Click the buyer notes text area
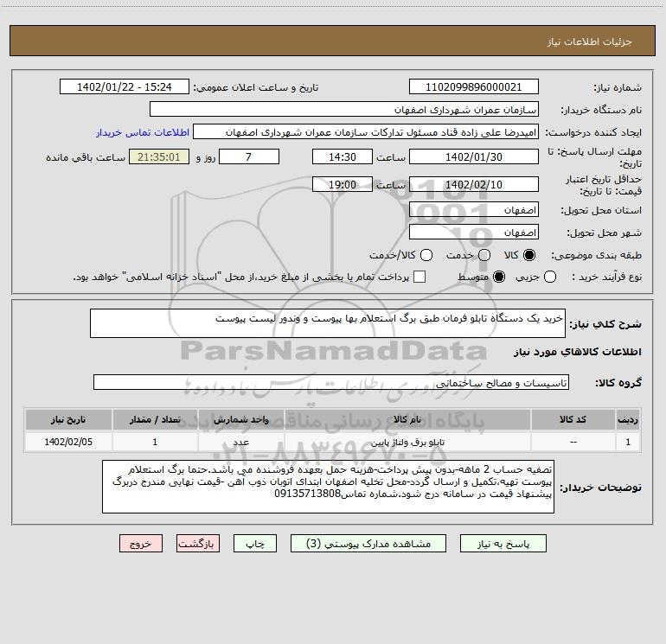This screenshot has width=666, height=644. click(328, 487)
